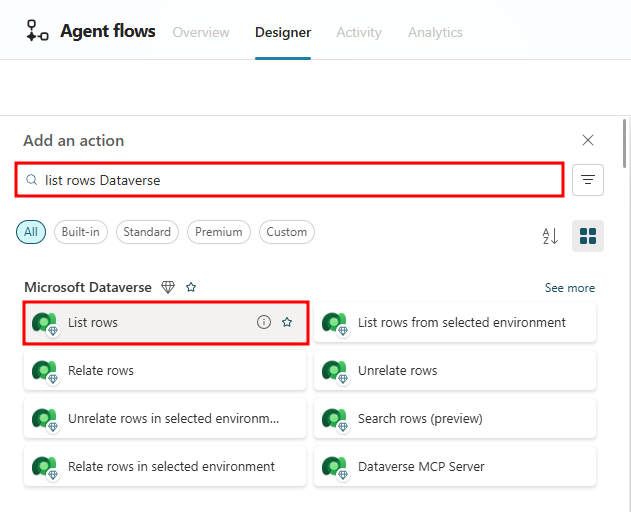Click the Add an action heading
Screen dimensions: 631x512
[74, 140]
